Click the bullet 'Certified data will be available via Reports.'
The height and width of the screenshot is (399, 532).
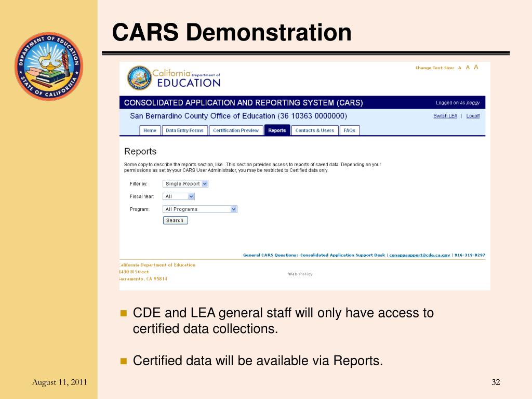258,361
